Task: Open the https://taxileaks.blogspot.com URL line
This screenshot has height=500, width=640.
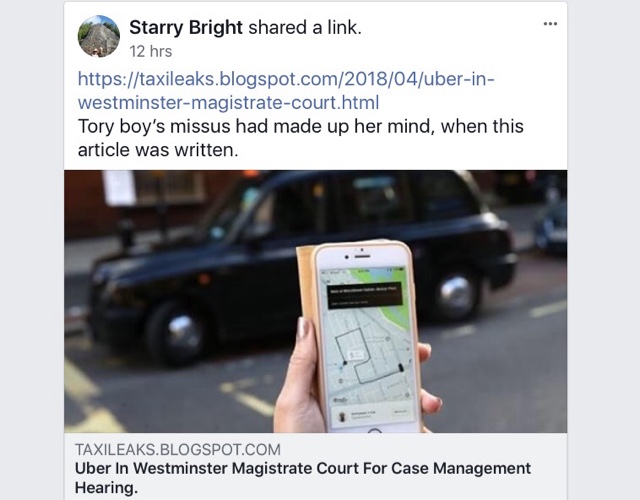Action: [286, 78]
